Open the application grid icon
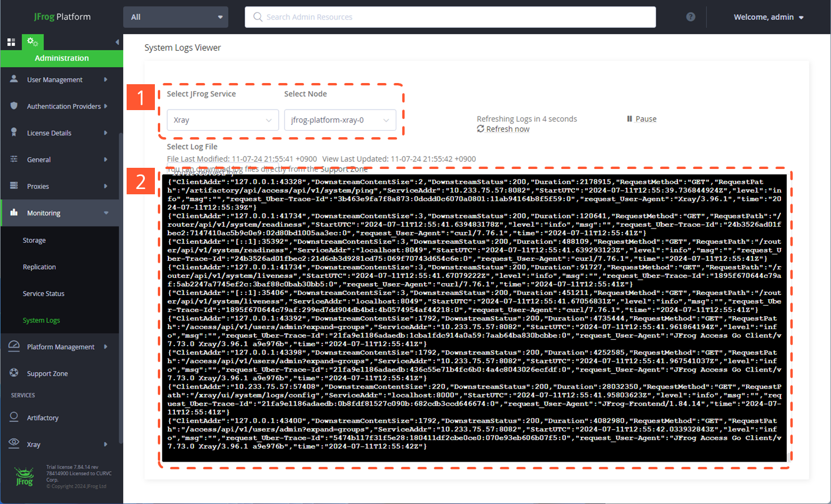The width and height of the screenshot is (831, 504). pyautogui.click(x=11, y=42)
